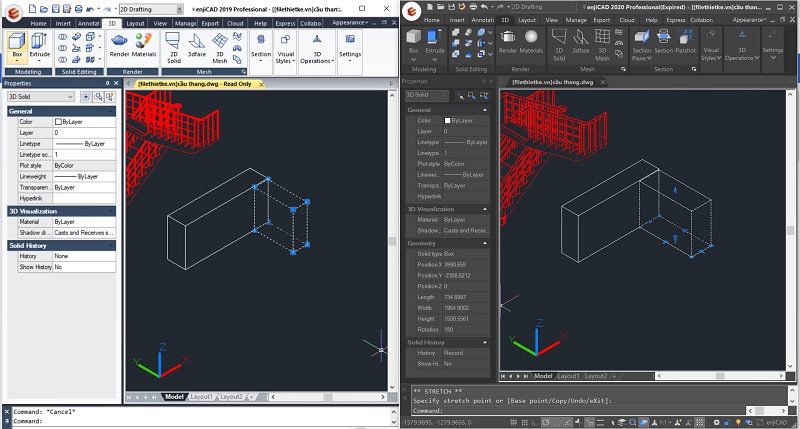Click Undo arrow in enjiCAD 2019 toolbar
Screen dimensions: 800x429
pos(90,9)
